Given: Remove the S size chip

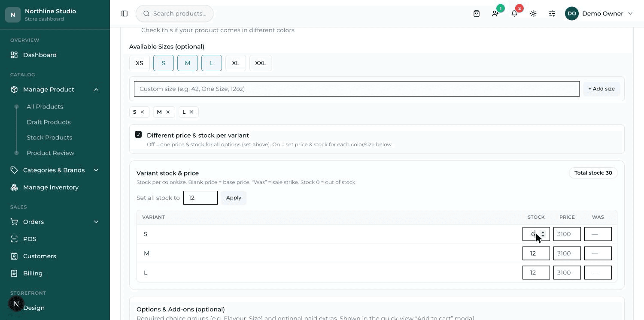Looking at the screenshot, I should click(142, 112).
